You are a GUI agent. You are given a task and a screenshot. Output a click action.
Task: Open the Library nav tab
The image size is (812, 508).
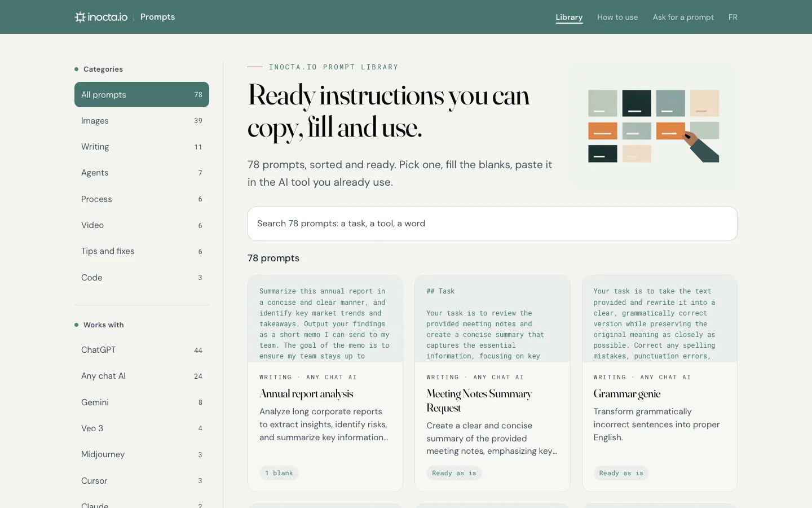tap(569, 17)
